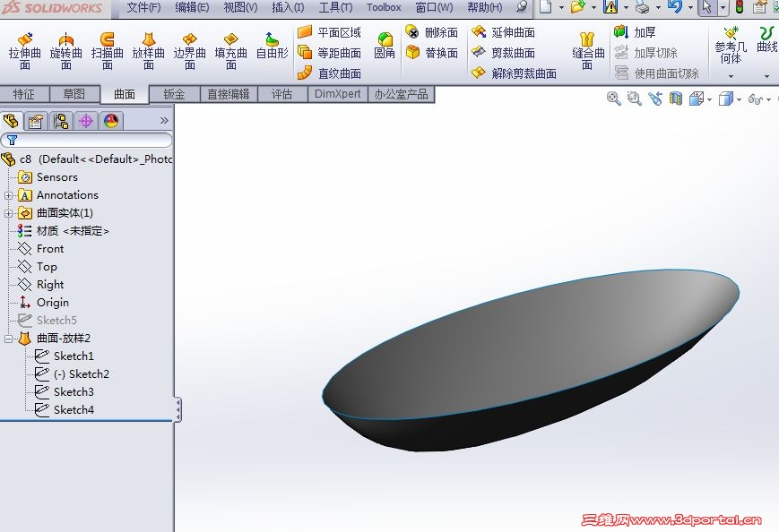The width and height of the screenshot is (779, 532).
Task: Open the View Orientation dropdown arrow
Action: tap(709, 99)
